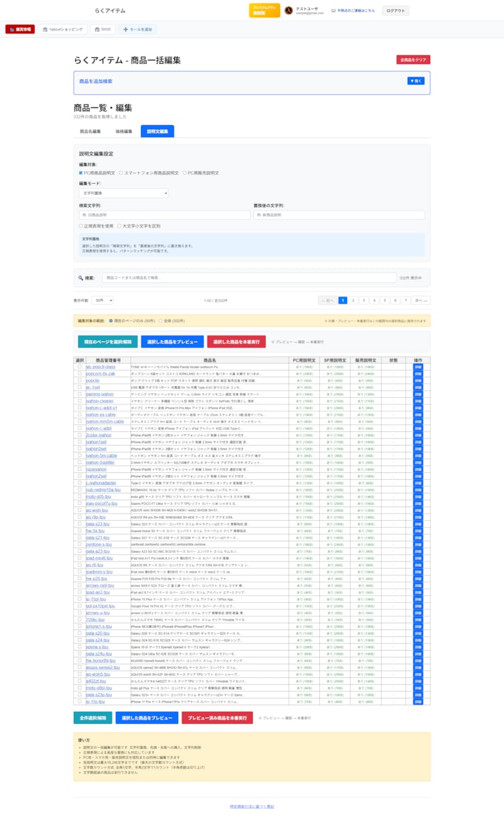504x825 pixels.
Task: Click 詳細 button for ip-11p-tpu
Action: click(x=418, y=701)
